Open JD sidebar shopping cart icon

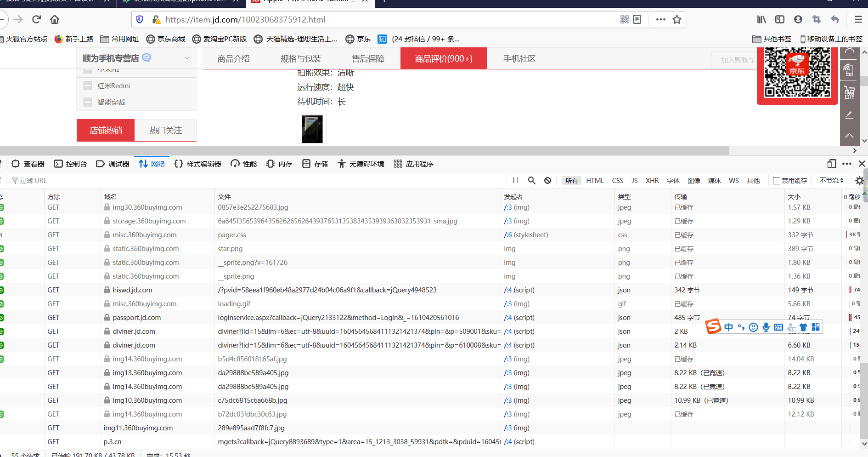tap(850, 92)
